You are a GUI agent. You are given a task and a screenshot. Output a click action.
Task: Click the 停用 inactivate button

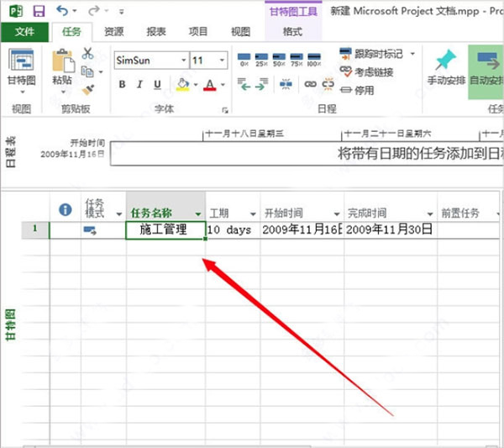pyautogui.click(x=357, y=91)
